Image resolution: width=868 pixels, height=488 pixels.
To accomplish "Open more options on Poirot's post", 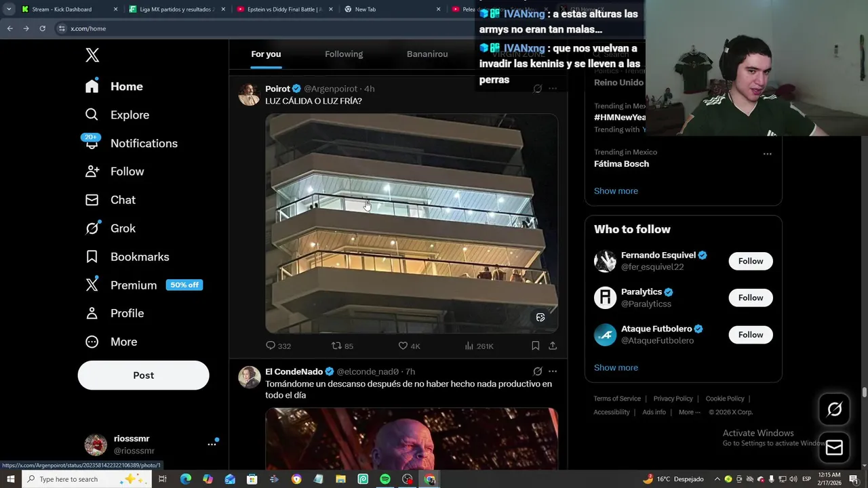I will tap(553, 89).
